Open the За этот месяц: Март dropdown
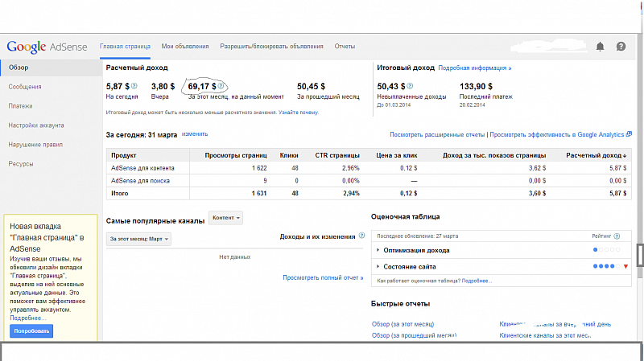Viewport: 644px width, 361px height. pyautogui.click(x=138, y=239)
